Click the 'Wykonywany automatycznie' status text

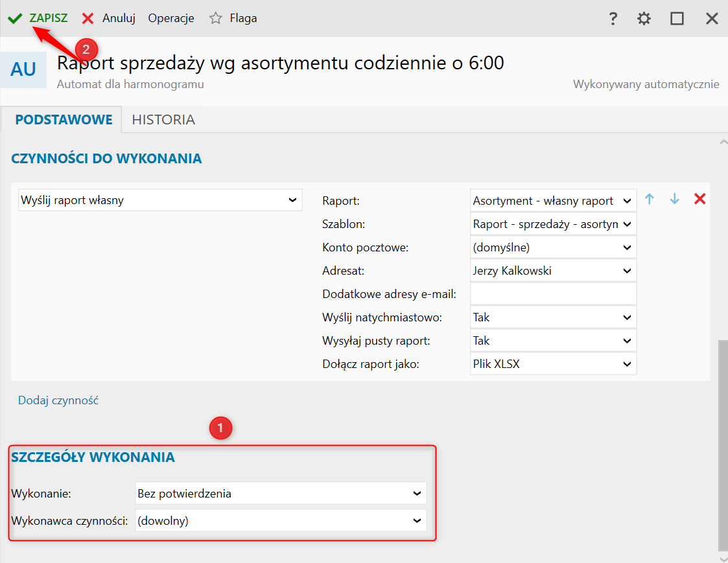(646, 84)
